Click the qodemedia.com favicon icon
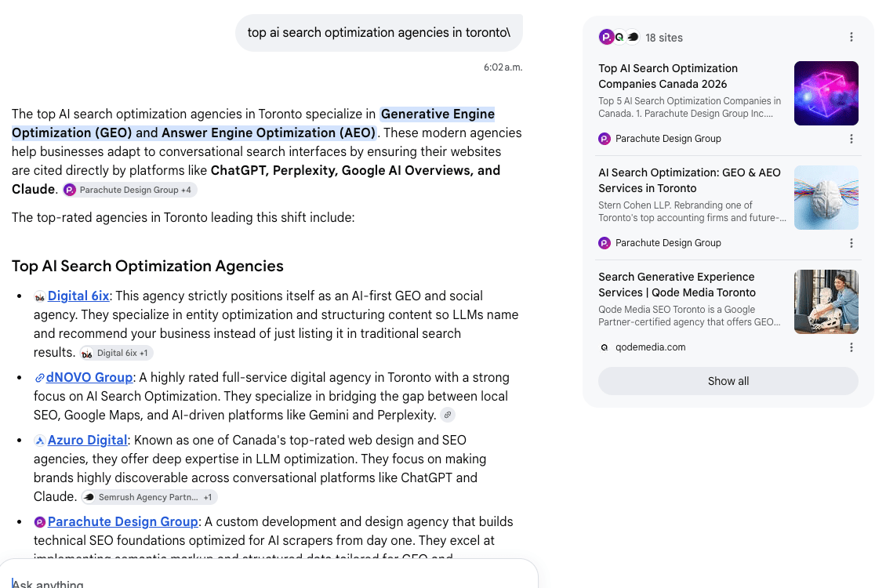 [604, 347]
